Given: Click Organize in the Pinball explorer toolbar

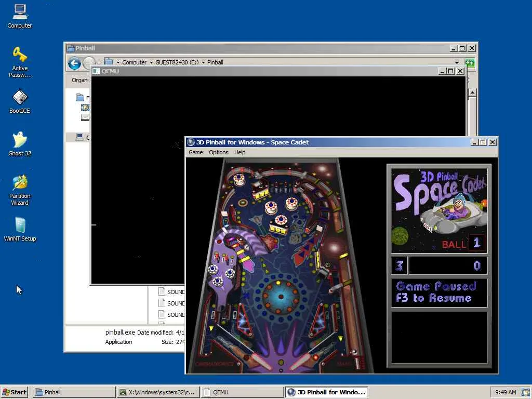Looking at the screenshot, I should tap(81, 80).
